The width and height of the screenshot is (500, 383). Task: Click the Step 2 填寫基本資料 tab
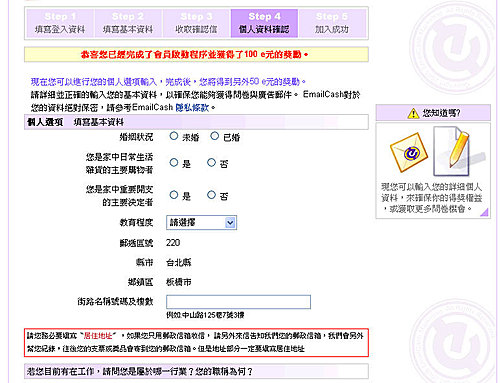click(x=128, y=23)
